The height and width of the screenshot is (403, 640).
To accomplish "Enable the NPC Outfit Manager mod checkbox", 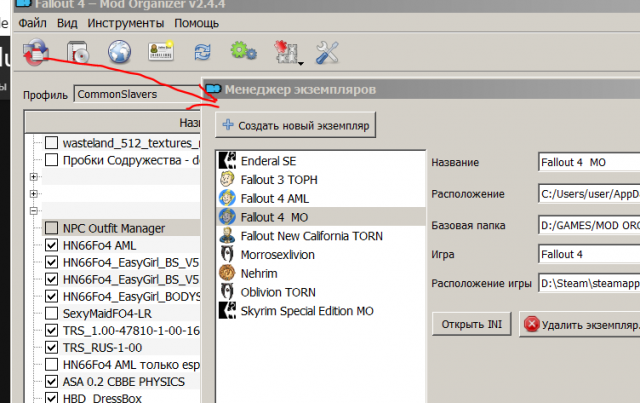I will coord(51,228).
